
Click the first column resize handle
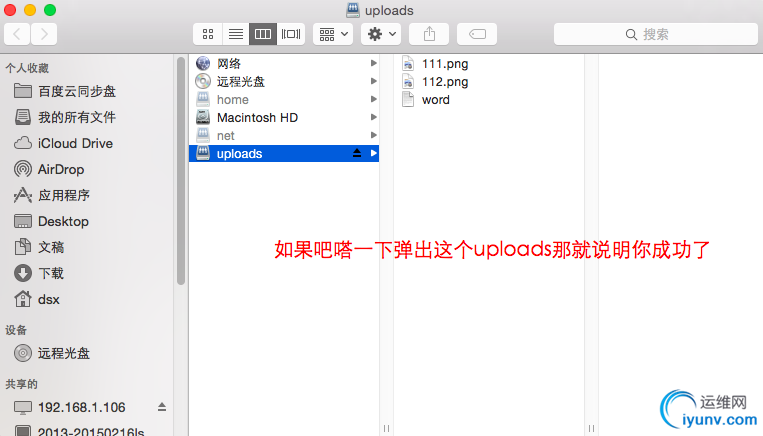[x=386, y=428]
